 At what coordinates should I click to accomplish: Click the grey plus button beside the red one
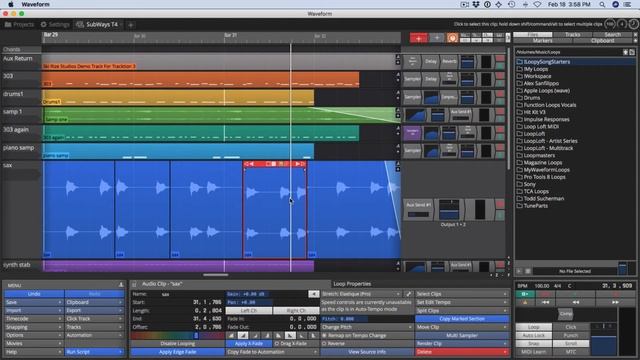pos(436,38)
